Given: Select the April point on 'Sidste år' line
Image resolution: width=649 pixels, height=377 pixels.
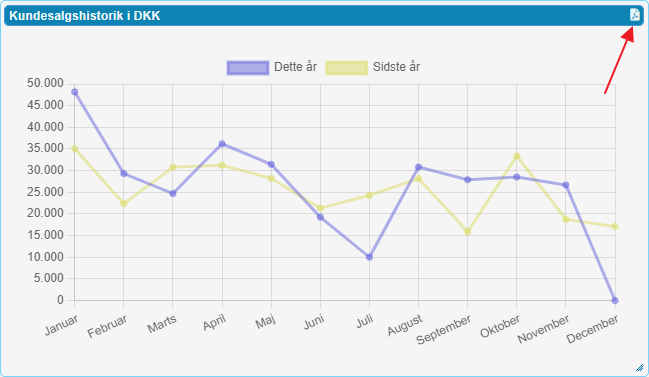Looking at the screenshot, I should click(x=222, y=165).
